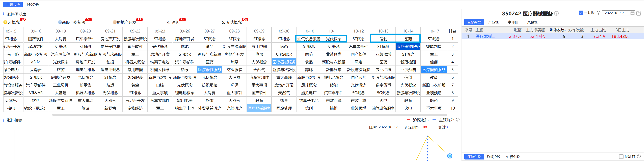Select the 全部类型 filter tab
644x161 pixels.
coord(474,22)
